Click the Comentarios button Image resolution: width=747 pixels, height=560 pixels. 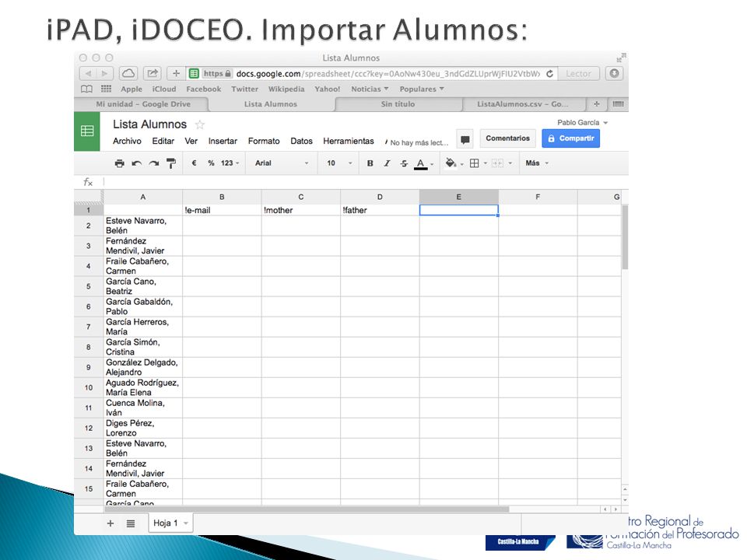pos(507,138)
